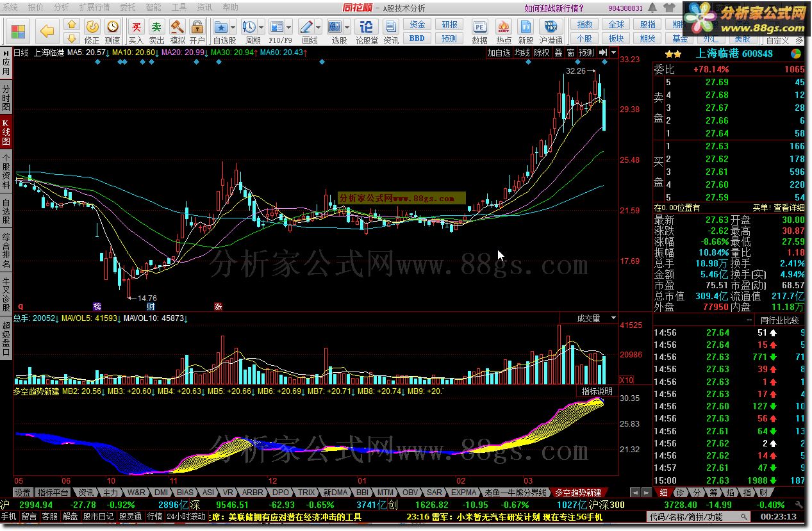Click the 沪港通 SSE HKE icon
812x531 pixels.
point(551,27)
